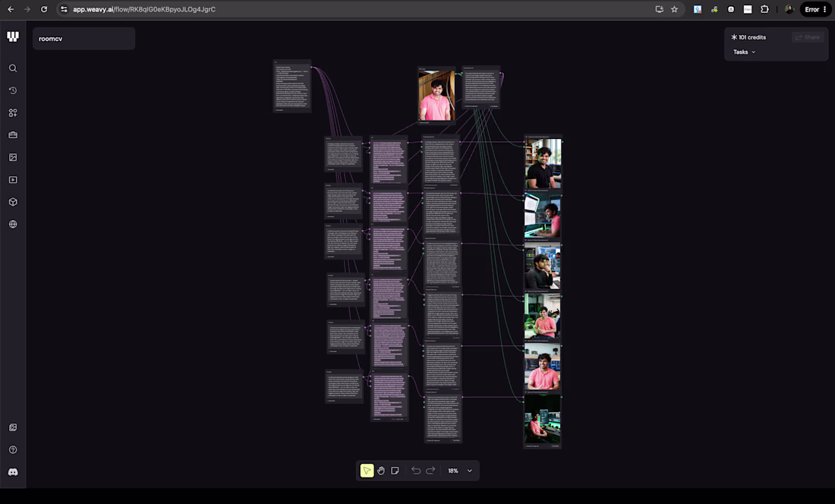
Task: Select the generated image in green plant office
Action: pyautogui.click(x=543, y=316)
